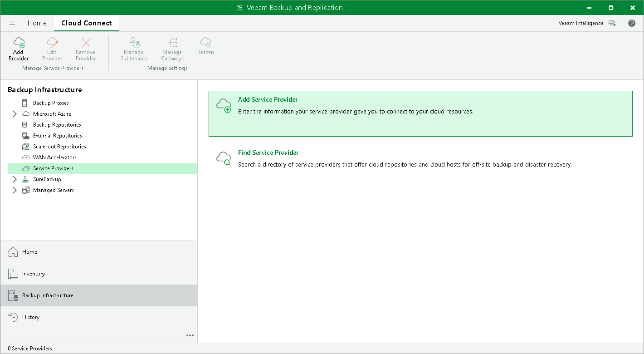Maximize the Veeam window
Viewport: 644px width, 354px height.
pyautogui.click(x=611, y=8)
